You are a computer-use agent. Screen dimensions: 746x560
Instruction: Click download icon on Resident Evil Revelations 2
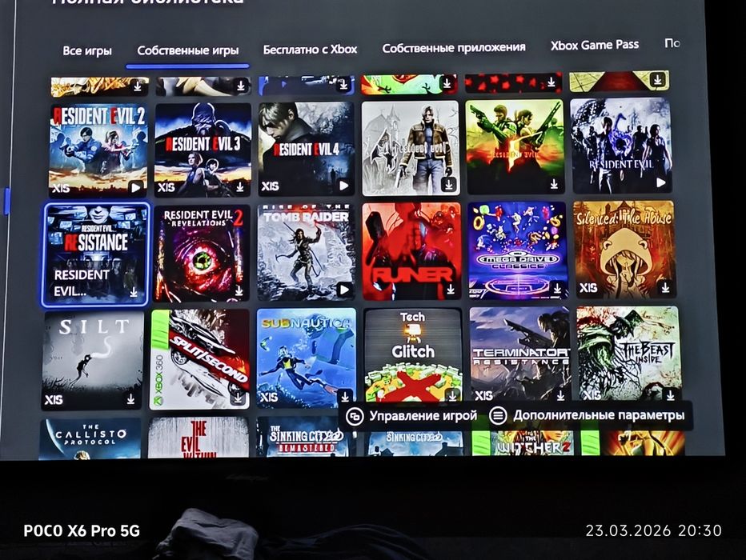[239, 291]
